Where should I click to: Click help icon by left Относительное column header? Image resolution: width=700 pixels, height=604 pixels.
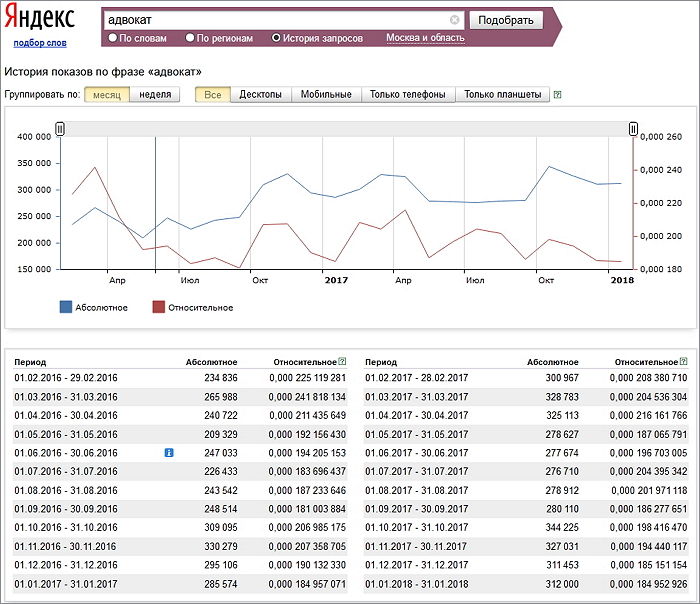(342, 362)
